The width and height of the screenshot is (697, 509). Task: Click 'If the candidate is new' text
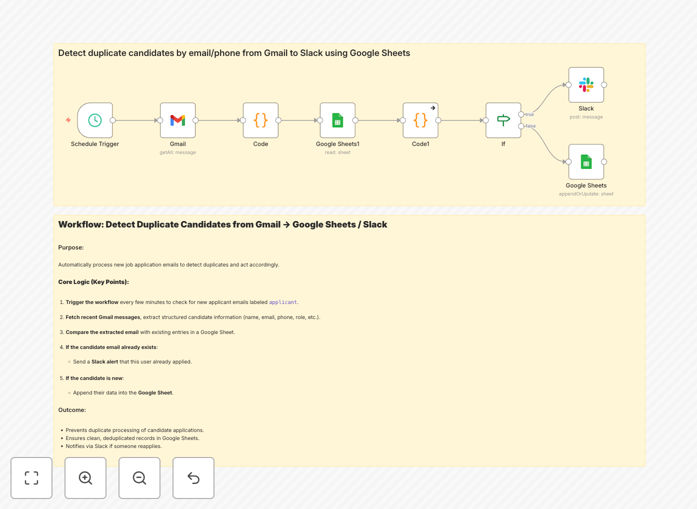[x=95, y=378]
